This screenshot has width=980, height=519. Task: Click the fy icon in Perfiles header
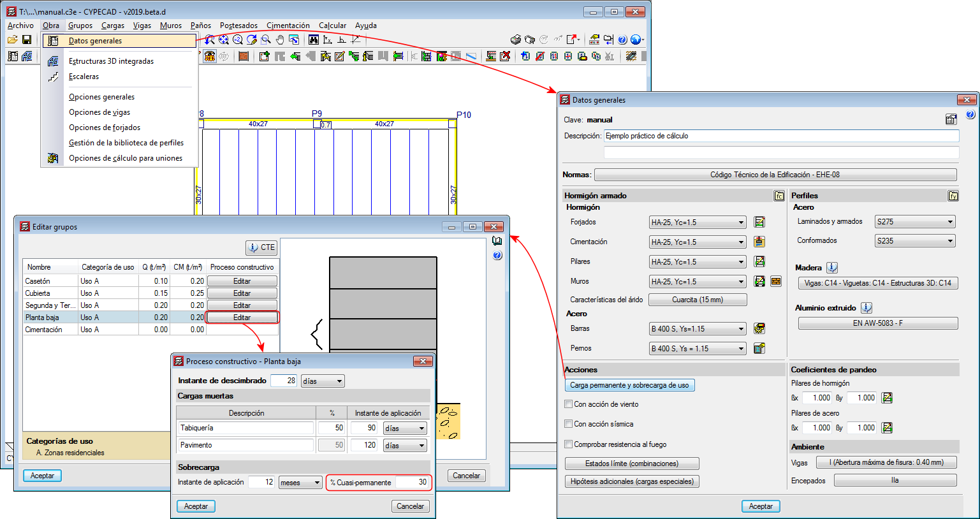coord(953,196)
